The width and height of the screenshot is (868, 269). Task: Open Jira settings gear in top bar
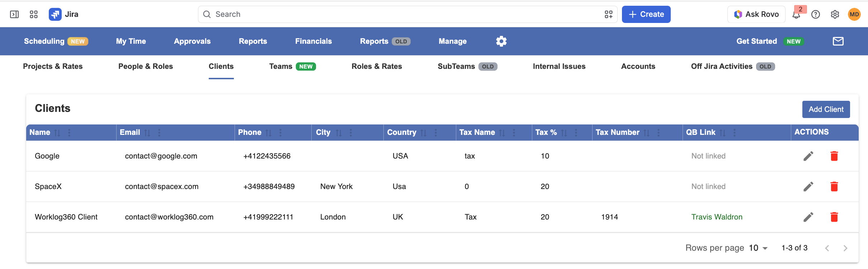(x=835, y=14)
